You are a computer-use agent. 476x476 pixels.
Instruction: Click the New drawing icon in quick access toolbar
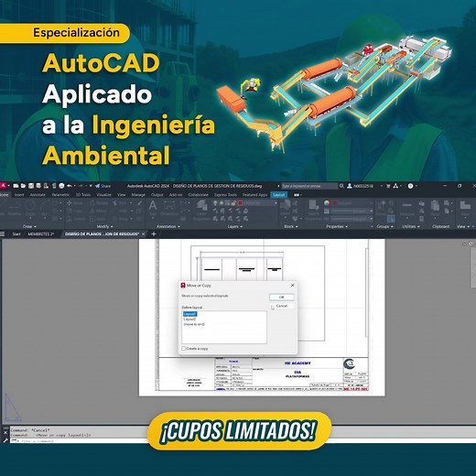(16, 186)
